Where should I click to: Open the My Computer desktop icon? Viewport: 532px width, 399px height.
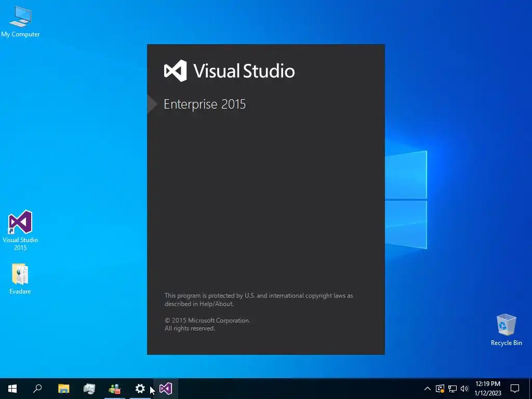20,22
